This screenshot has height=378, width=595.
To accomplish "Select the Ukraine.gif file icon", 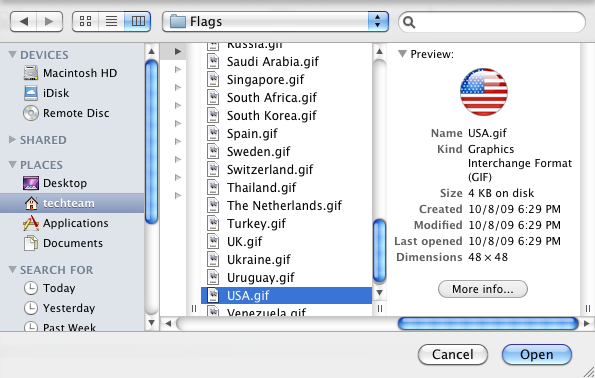I will coord(213,259).
